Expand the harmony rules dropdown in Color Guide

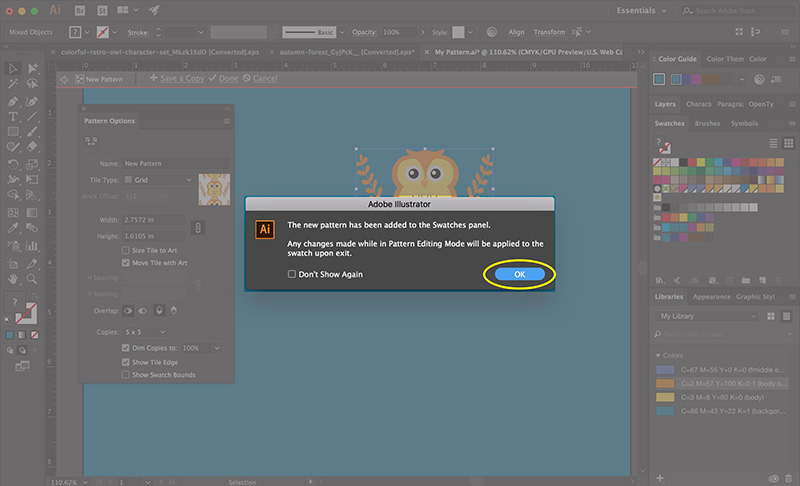pos(742,79)
